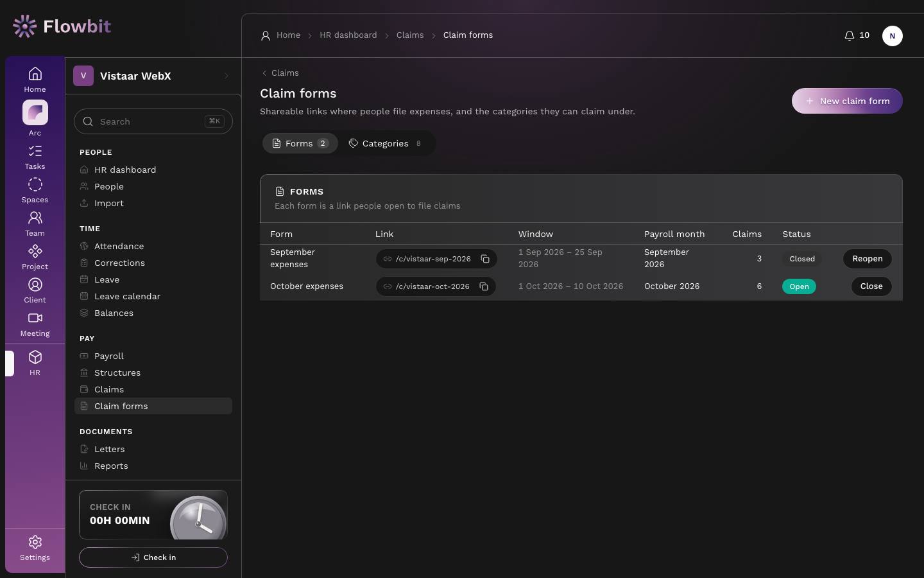Click the Flowbit logo
This screenshot has width=924, height=578.
click(x=62, y=26)
